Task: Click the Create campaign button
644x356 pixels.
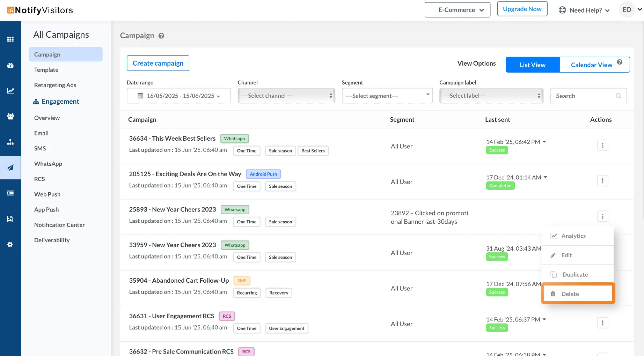Action: [x=158, y=63]
